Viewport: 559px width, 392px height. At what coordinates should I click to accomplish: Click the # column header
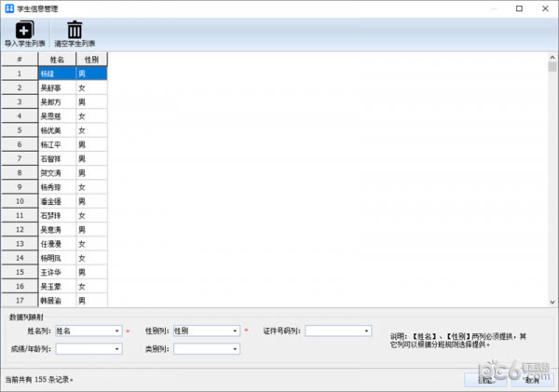tap(20, 59)
